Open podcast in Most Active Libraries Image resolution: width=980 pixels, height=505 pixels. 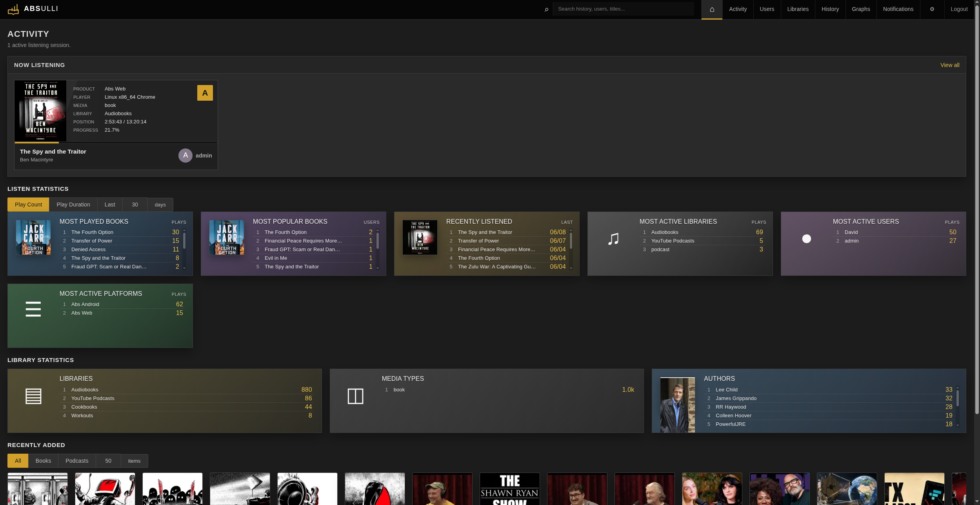pyautogui.click(x=660, y=250)
